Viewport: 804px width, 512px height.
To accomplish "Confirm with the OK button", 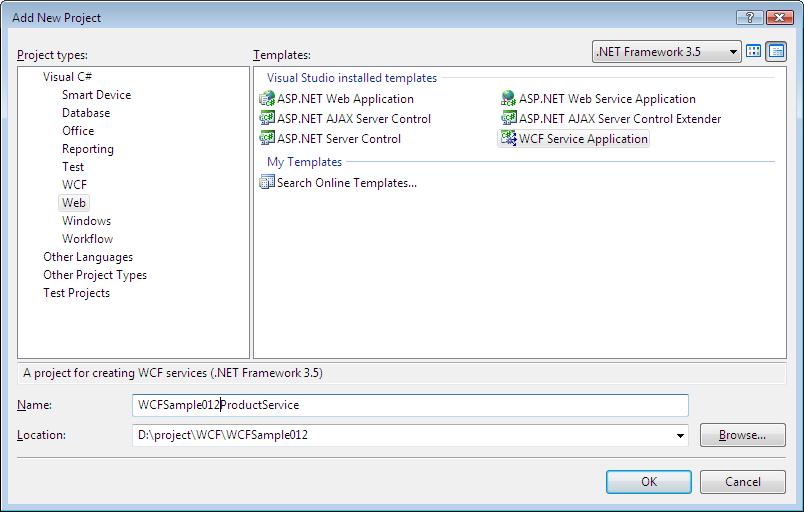I will pos(649,482).
